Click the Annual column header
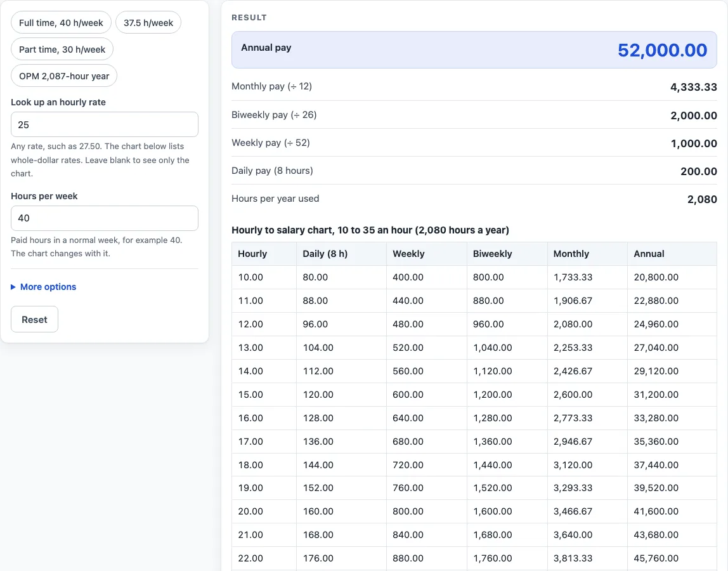The width and height of the screenshot is (728, 571). pyautogui.click(x=672, y=254)
